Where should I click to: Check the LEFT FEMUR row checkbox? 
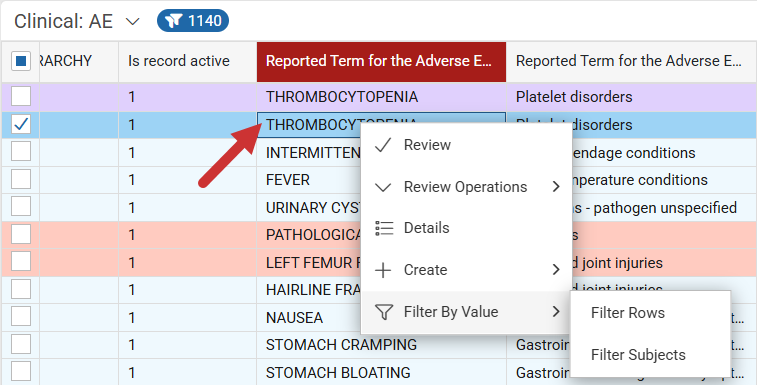tap(21, 262)
